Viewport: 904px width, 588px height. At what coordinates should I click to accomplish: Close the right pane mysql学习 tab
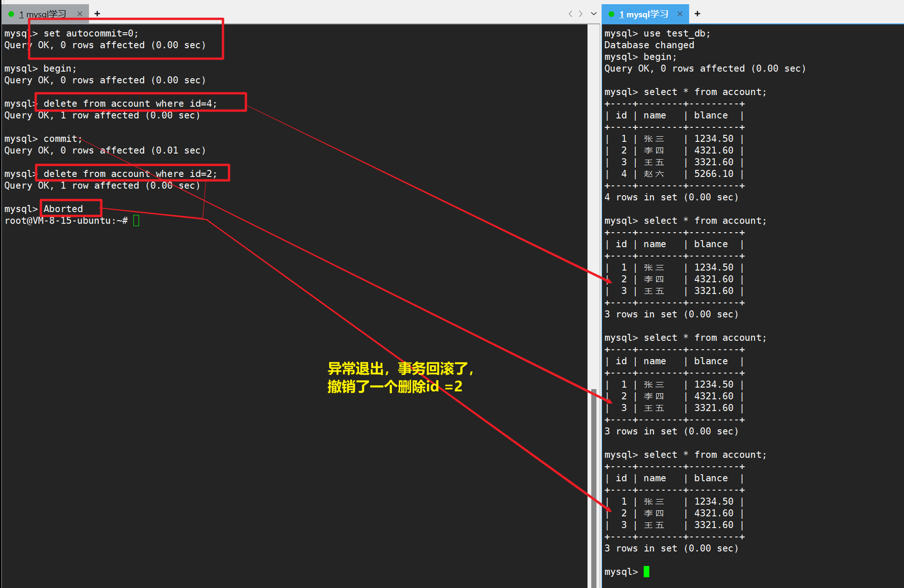point(680,14)
